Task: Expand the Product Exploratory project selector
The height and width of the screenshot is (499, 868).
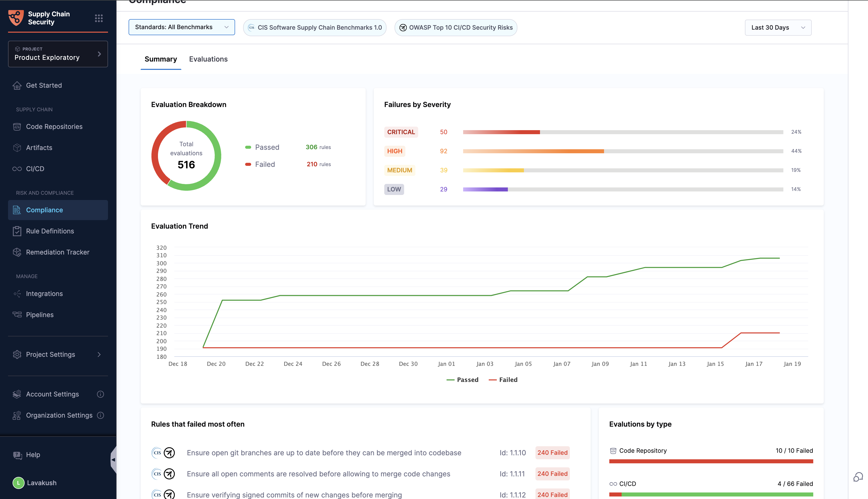Action: click(x=58, y=54)
